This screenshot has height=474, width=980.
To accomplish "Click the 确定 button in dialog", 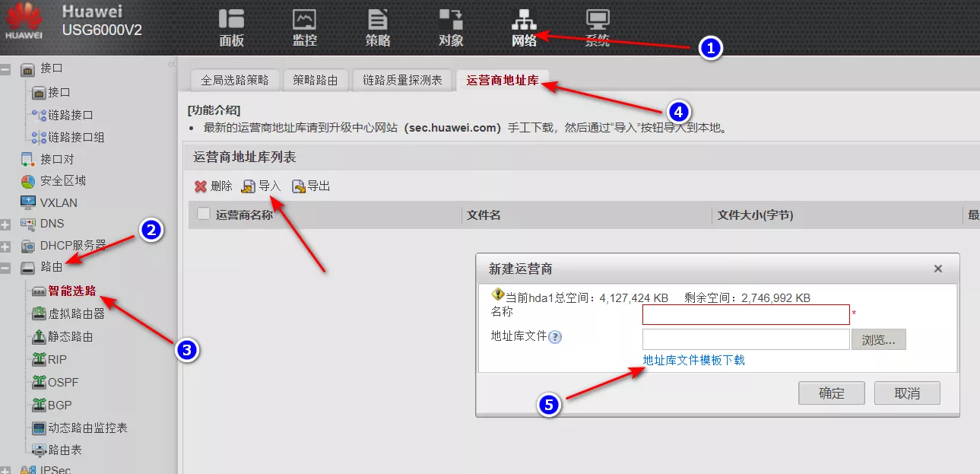I will pos(831,393).
